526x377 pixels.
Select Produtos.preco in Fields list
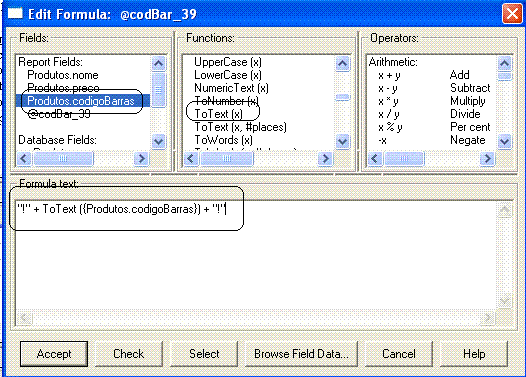[x=63, y=88]
